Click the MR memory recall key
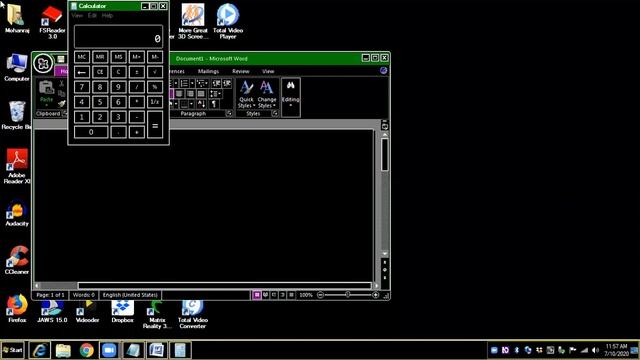Screen dimensions: 640x360 pyautogui.click(x=100, y=57)
